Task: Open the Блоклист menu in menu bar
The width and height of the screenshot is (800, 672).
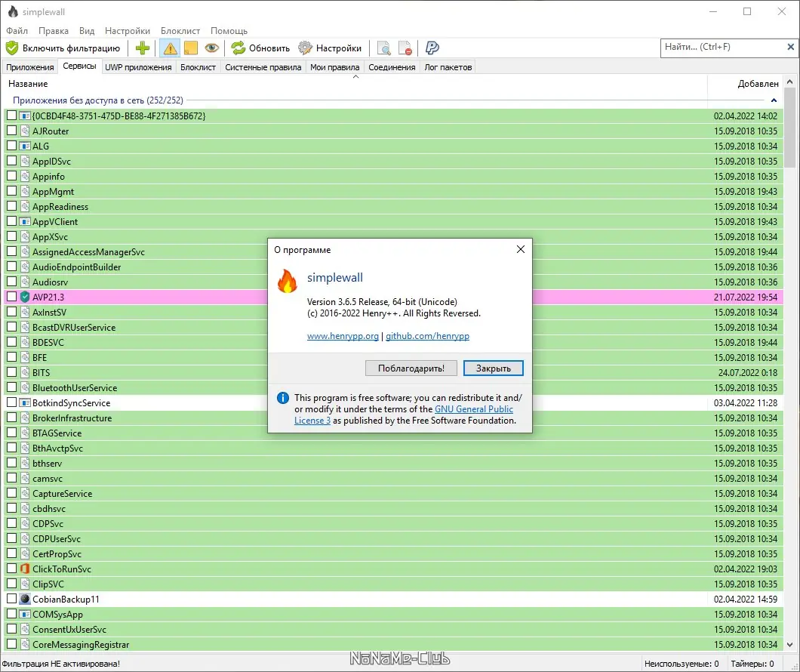Action: tap(180, 31)
